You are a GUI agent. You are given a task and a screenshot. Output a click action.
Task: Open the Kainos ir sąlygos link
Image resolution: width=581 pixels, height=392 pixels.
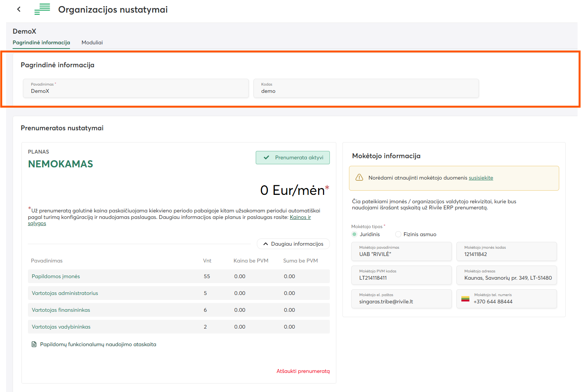[300, 217]
